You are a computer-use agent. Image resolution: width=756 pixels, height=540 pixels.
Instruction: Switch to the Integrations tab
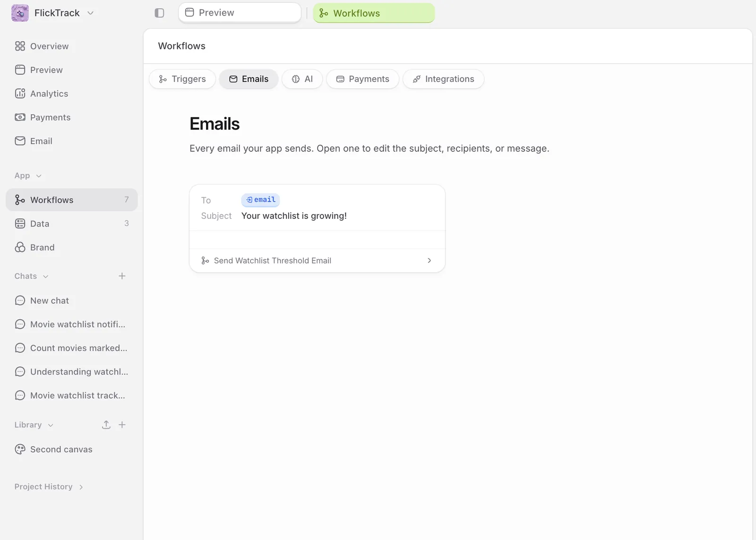(443, 79)
